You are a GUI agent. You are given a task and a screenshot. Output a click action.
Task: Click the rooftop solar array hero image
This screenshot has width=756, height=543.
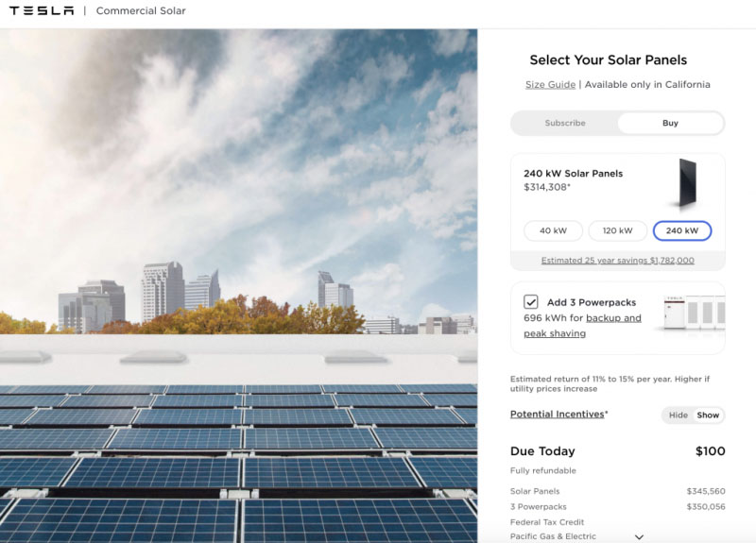point(238,283)
